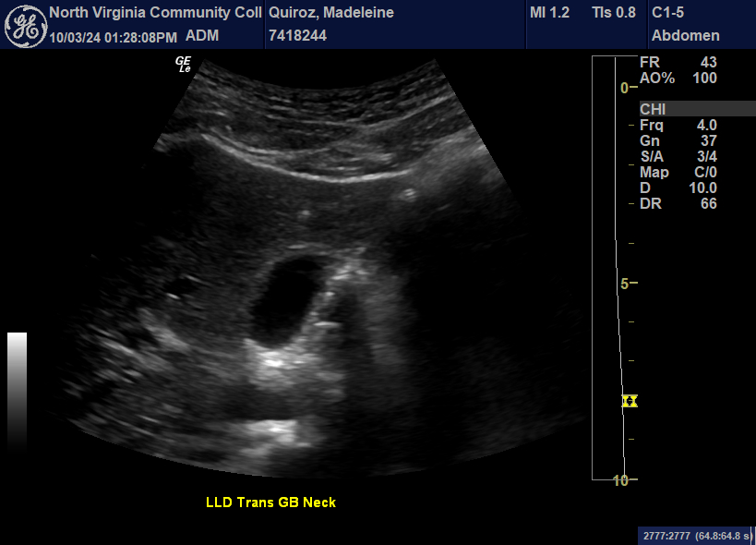Click the MI 1.2 mechanical index readout
This screenshot has width=756, height=545.
pyautogui.click(x=551, y=13)
